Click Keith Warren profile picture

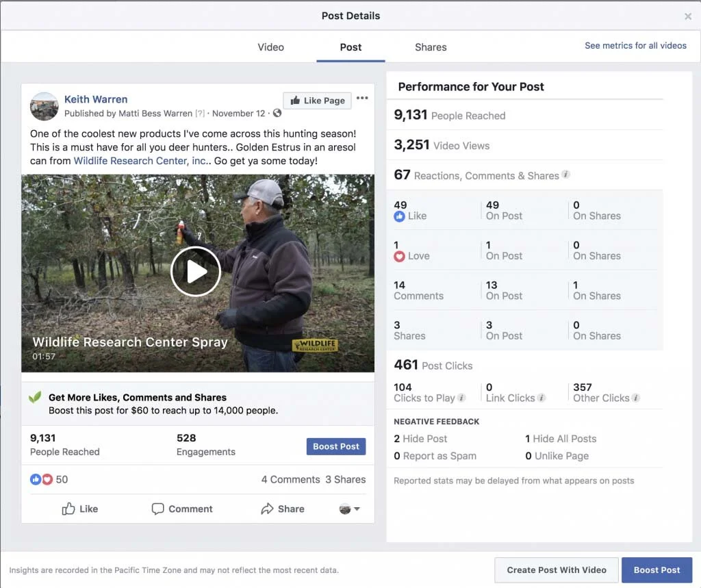pyautogui.click(x=44, y=106)
